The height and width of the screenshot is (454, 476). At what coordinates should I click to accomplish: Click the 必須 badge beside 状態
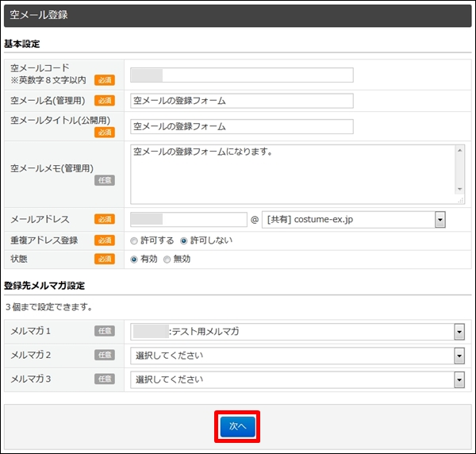[x=105, y=259]
